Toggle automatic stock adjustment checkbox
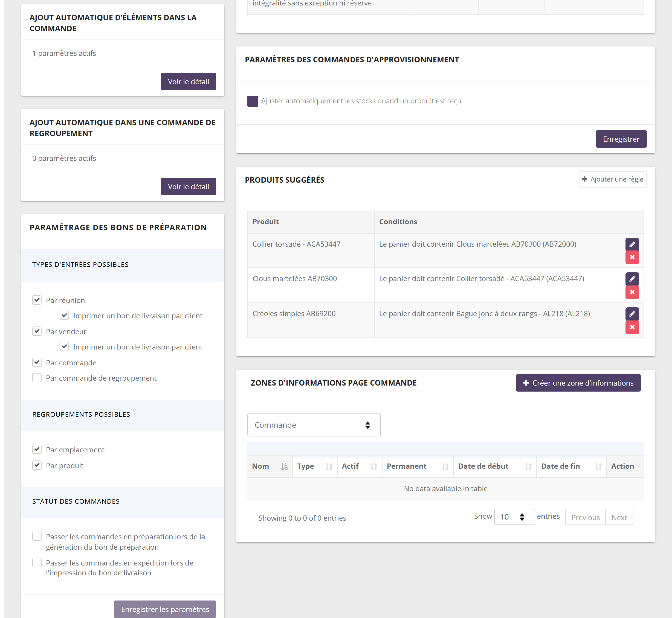This screenshot has height=618, width=672. click(253, 101)
